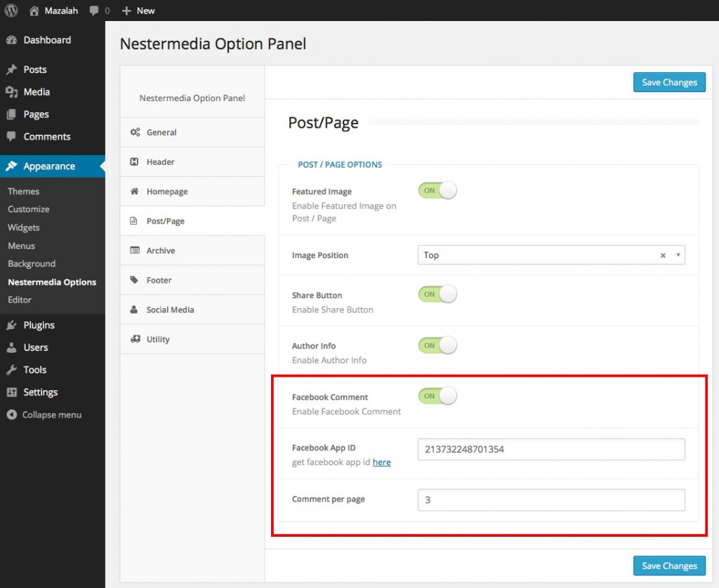Screen dimensions: 719x588
Task: Click Collapse menu text
Action: (x=52, y=415)
